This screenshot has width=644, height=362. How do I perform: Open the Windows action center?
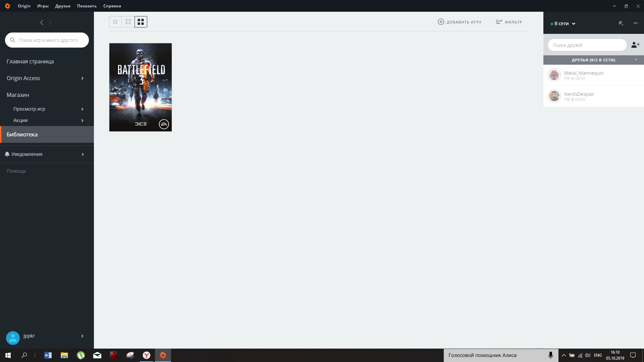tap(633, 355)
